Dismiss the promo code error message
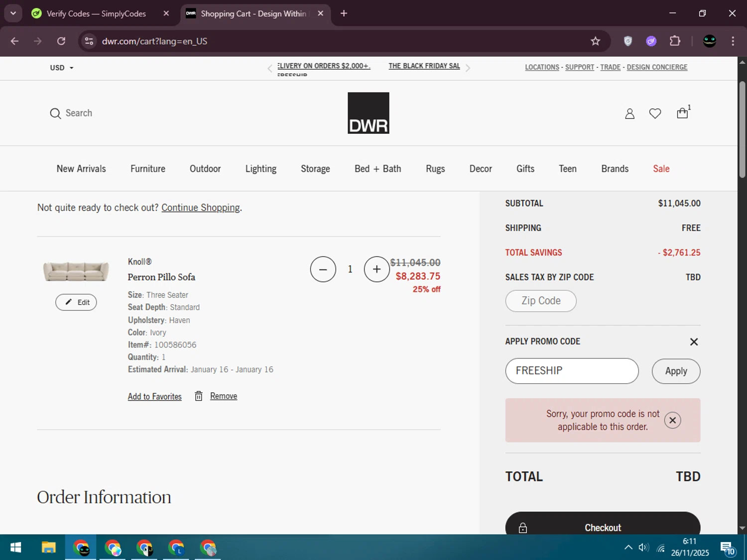This screenshot has width=747, height=560. click(x=672, y=420)
